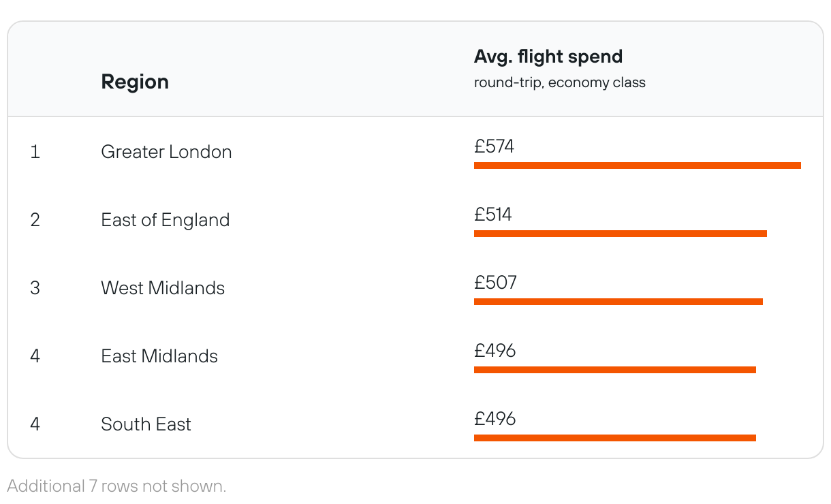Select the East Midlands orange spend bar
This screenshot has width=831, height=504.
614,370
